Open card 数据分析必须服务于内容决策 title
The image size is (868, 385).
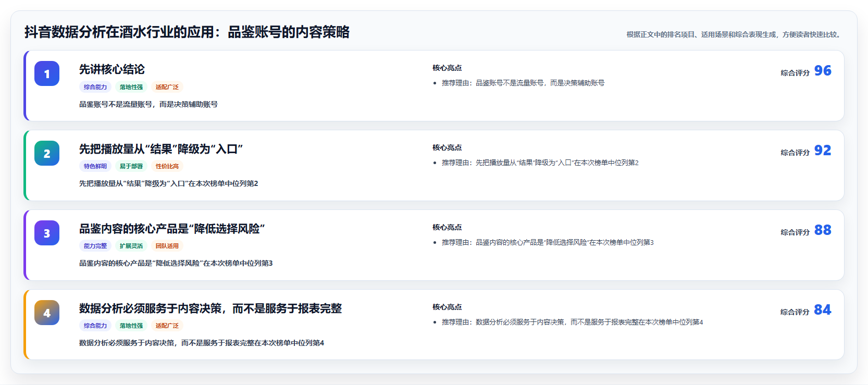[x=210, y=308]
